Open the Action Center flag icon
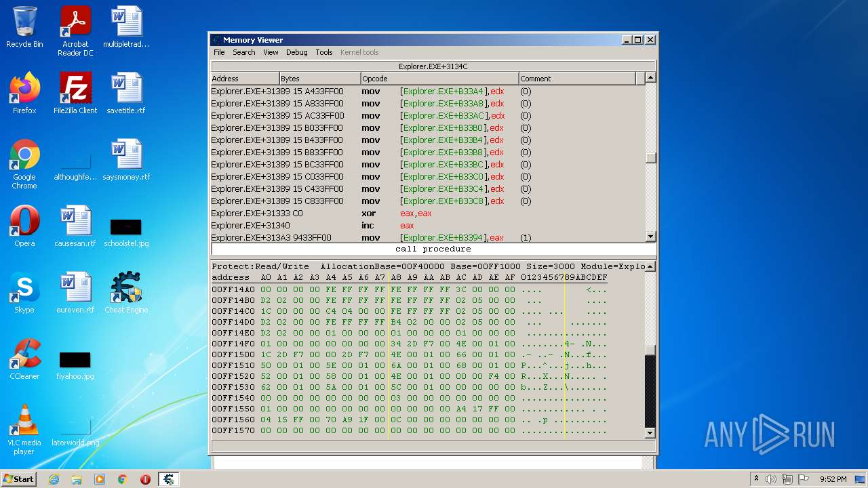This screenshot has width=868, height=488. 804,479
